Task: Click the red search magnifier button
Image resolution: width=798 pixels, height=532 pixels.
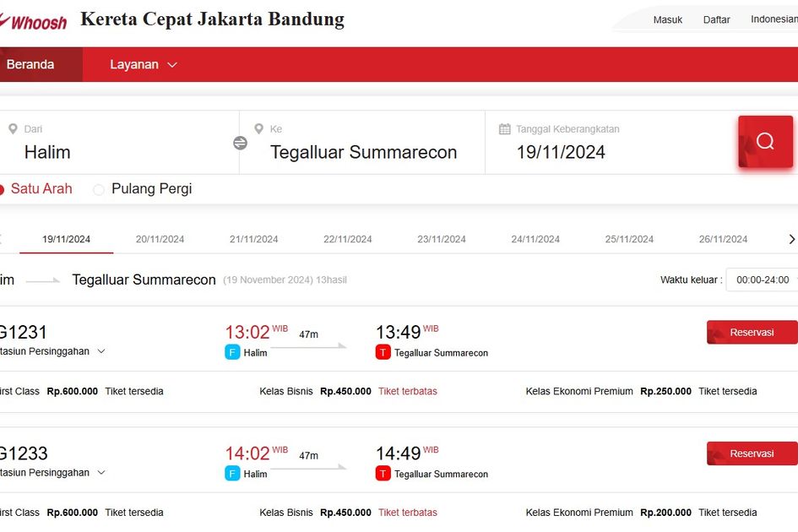Action: coord(765,142)
